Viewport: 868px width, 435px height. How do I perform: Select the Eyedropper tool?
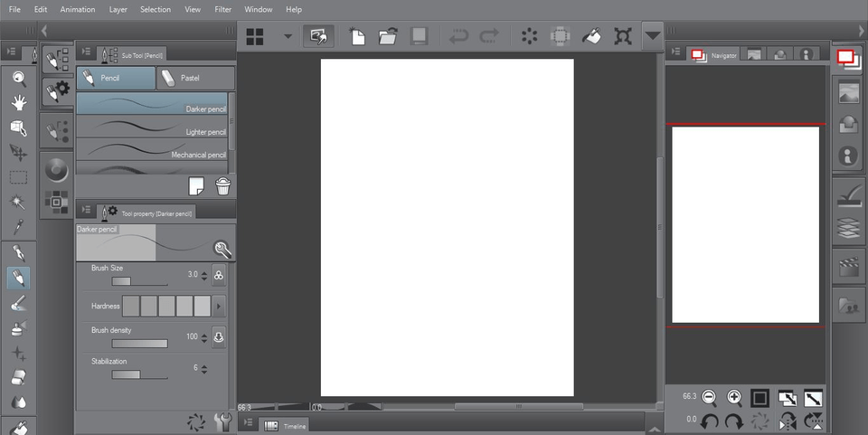(19, 227)
